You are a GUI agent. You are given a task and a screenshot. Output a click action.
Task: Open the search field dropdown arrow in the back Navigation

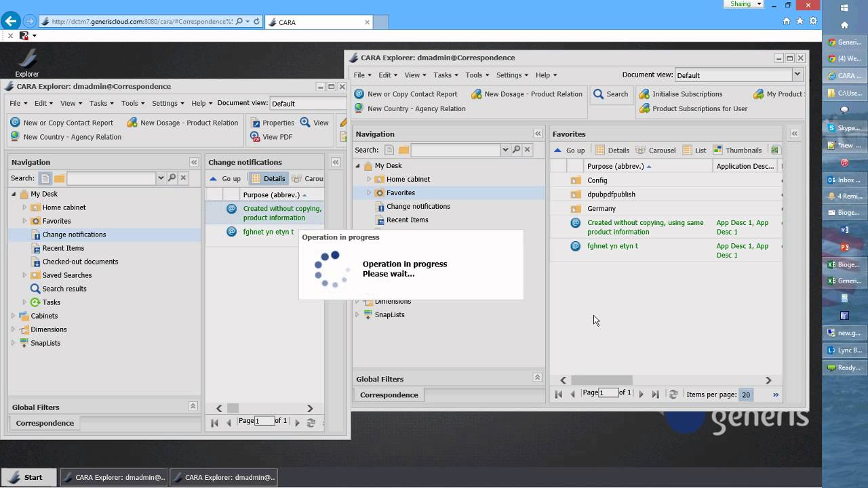point(161,178)
